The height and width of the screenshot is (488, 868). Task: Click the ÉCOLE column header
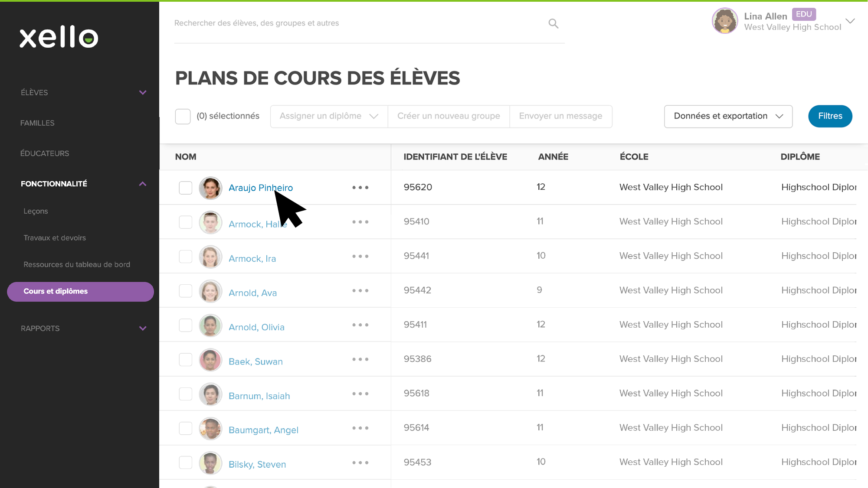pos(634,157)
